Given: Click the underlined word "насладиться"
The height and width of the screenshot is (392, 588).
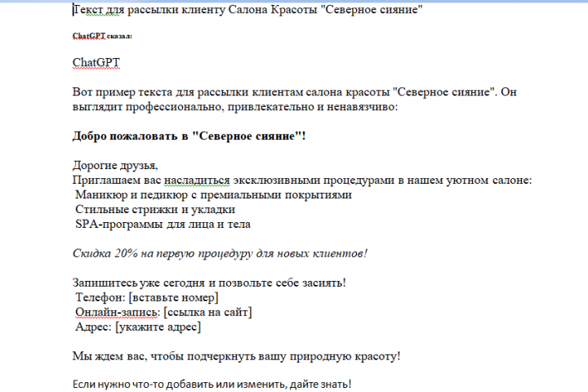Looking at the screenshot, I should click(197, 180).
